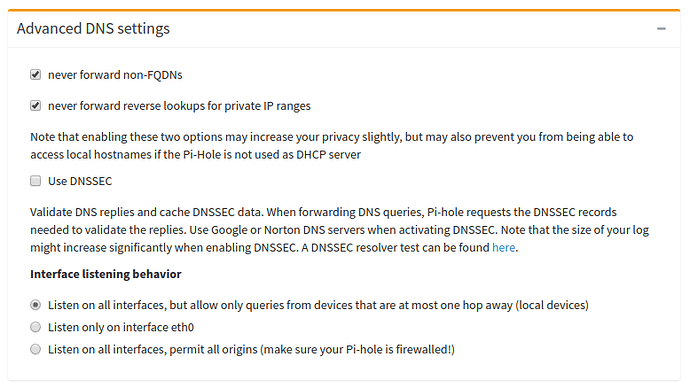The image size is (690, 388).
Task: Collapse the Advanced DNS settings panel
Action: pyautogui.click(x=661, y=29)
